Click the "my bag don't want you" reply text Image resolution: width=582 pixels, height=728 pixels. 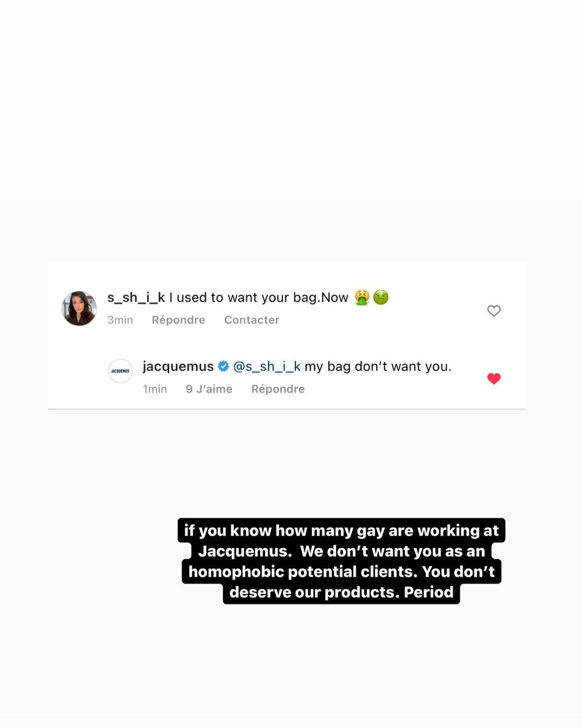tap(378, 367)
